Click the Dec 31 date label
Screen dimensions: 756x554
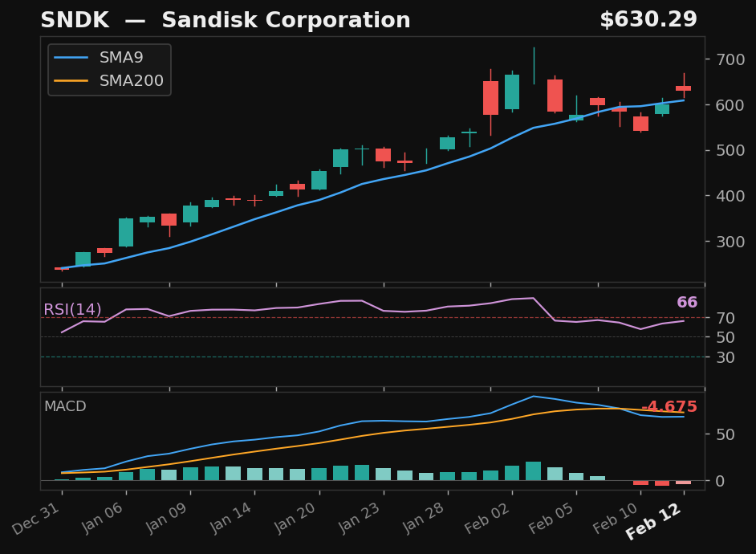pos(37,519)
